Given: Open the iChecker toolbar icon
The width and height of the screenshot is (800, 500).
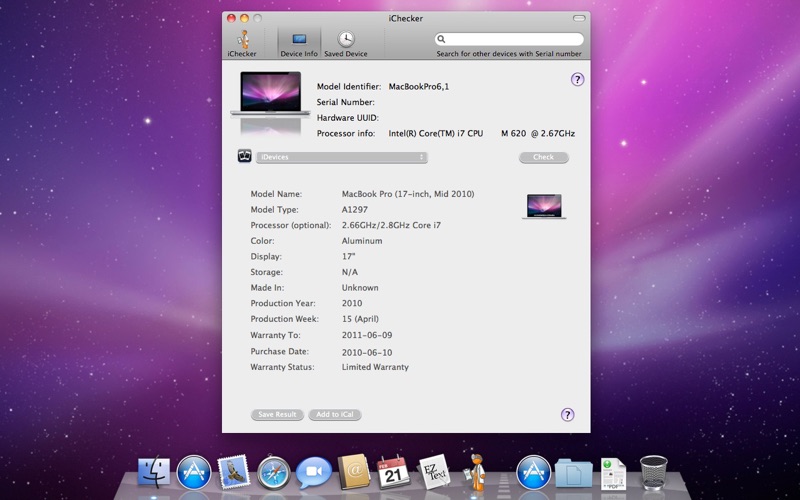Looking at the screenshot, I should [x=242, y=43].
